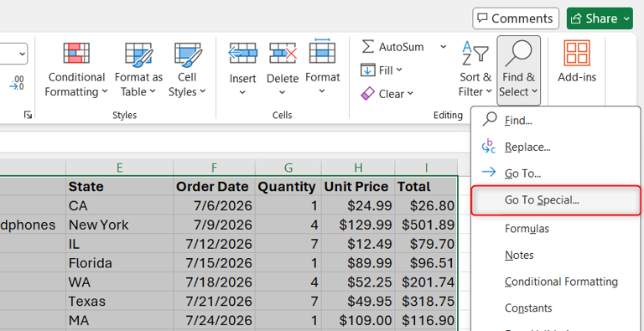Click the unit price cell $109.00
Image resolution: width=644 pixels, height=331 pixels.
point(358,320)
